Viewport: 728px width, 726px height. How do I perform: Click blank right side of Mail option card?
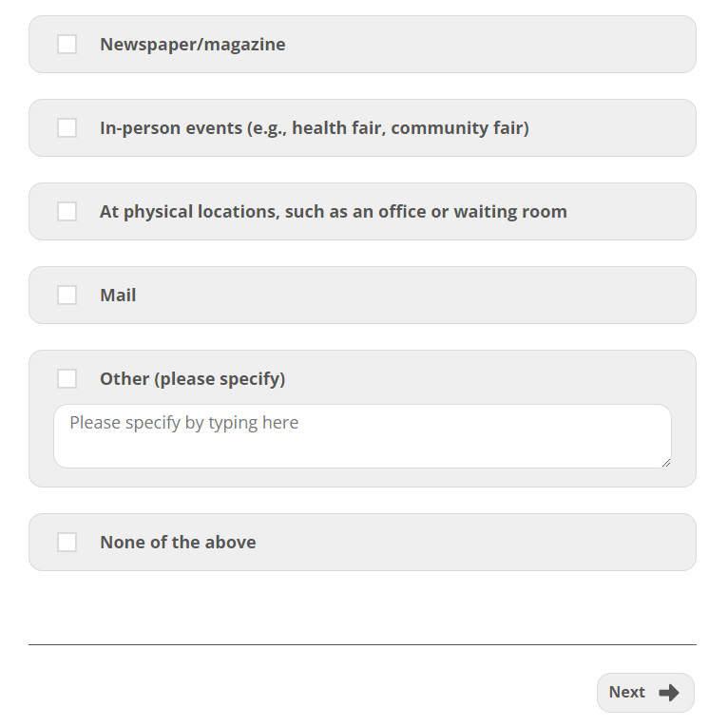[475, 296]
